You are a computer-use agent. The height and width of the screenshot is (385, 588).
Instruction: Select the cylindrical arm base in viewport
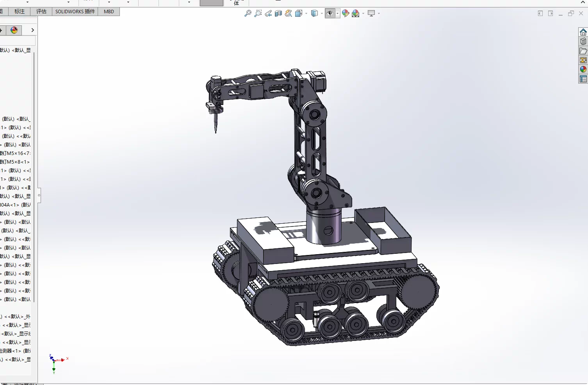point(324,226)
